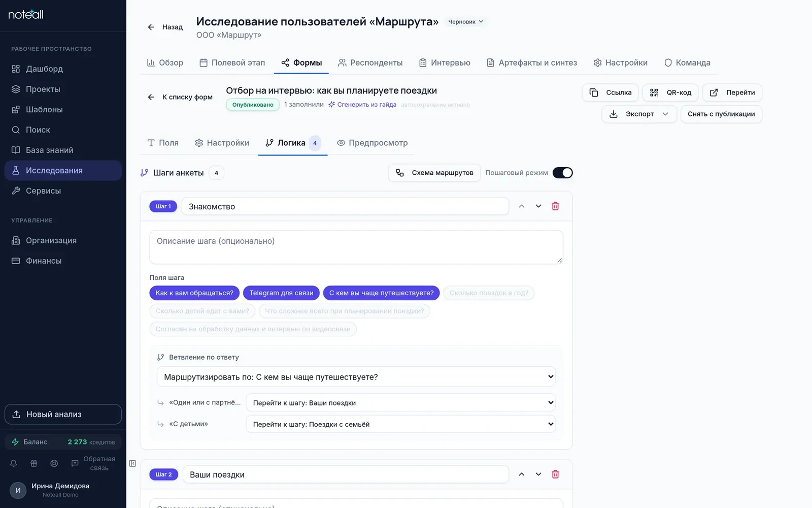Screen dimensions: 812x508
Task: Deselect field chip «Telegram для связи»
Action: pyautogui.click(x=281, y=293)
